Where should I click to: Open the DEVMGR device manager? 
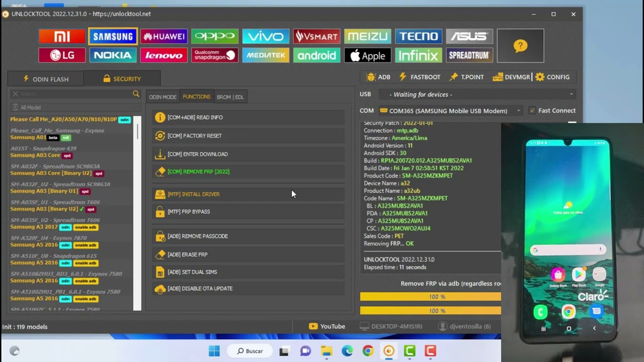512,77
